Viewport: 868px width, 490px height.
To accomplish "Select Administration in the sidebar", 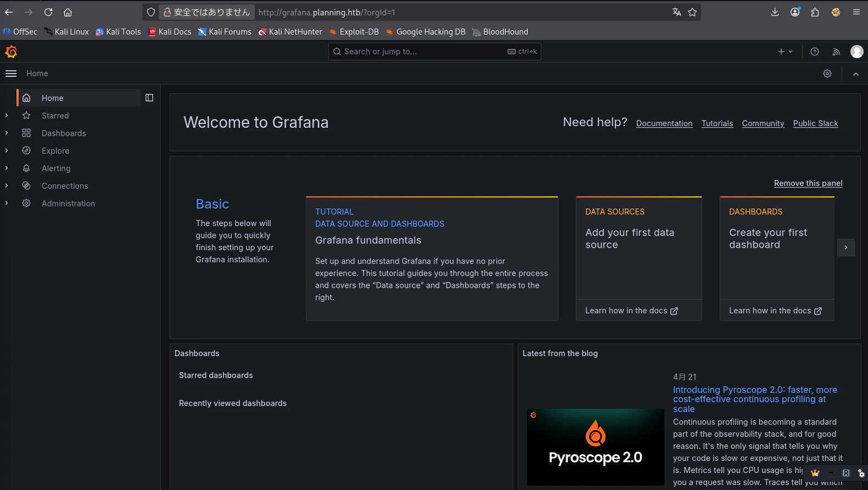I will tap(68, 204).
